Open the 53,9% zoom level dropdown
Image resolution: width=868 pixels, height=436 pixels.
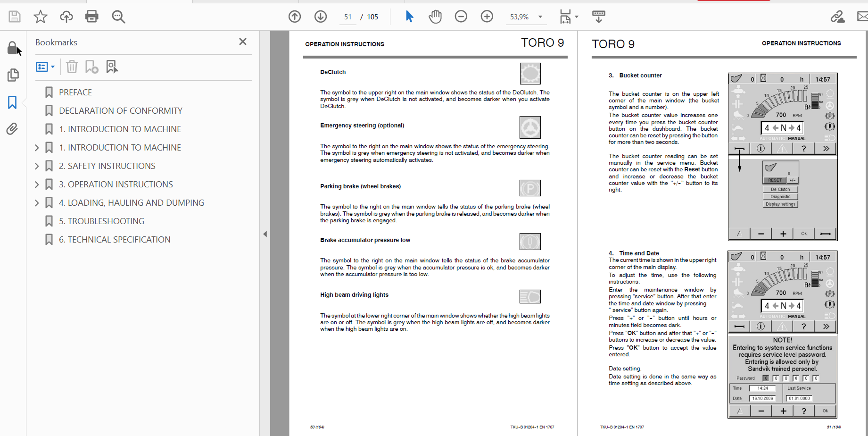point(540,17)
